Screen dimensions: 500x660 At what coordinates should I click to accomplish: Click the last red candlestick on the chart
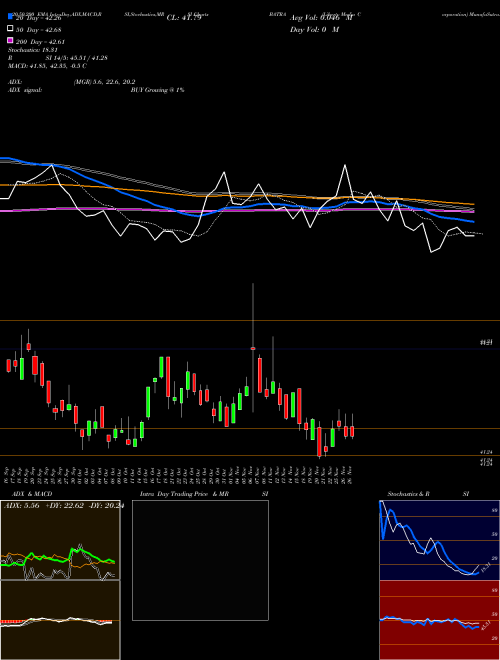352,431
